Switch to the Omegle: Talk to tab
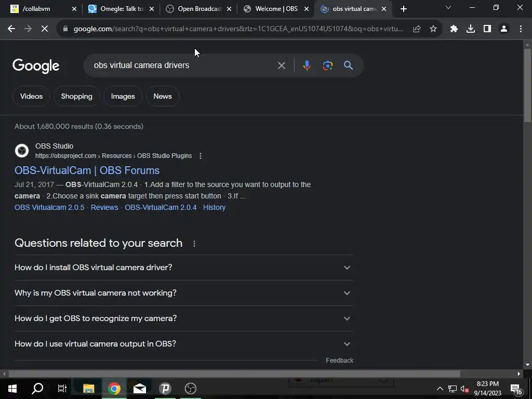Image resolution: width=532 pixels, height=399 pixels. click(x=122, y=9)
